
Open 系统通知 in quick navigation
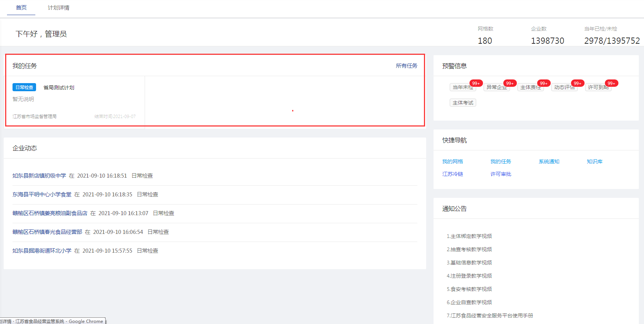[549, 161]
